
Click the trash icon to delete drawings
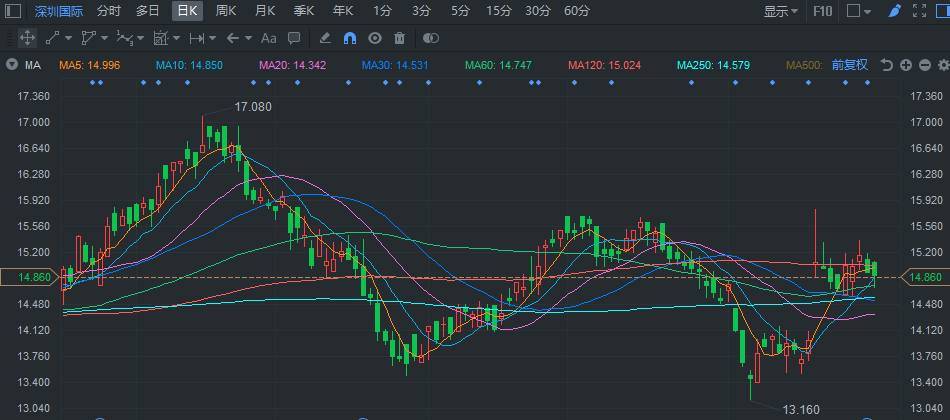399,38
